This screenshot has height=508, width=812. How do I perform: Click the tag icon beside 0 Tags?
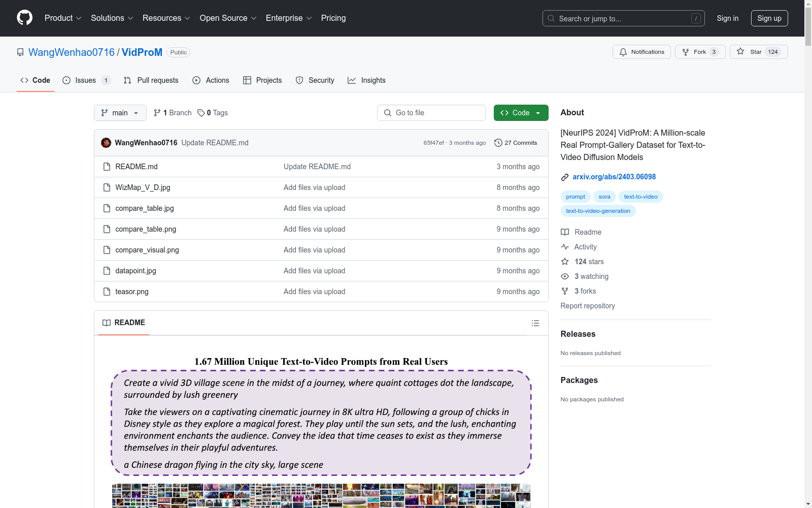point(201,113)
